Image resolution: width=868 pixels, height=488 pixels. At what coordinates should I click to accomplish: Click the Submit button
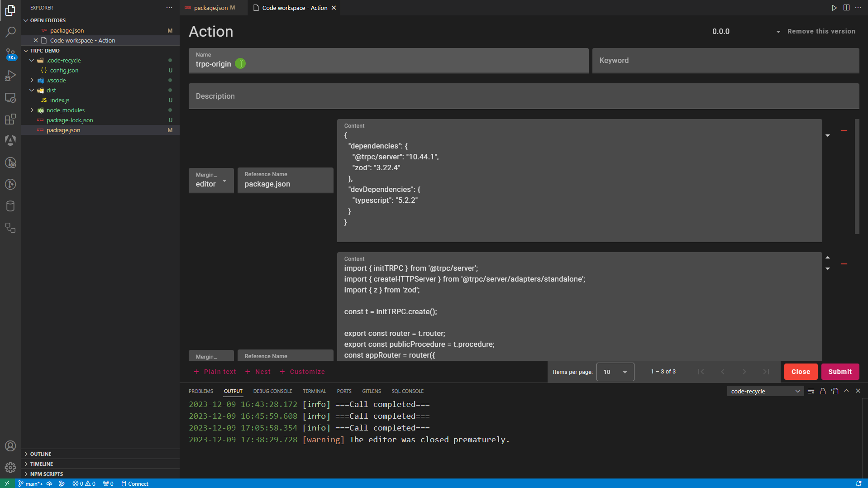(x=840, y=372)
